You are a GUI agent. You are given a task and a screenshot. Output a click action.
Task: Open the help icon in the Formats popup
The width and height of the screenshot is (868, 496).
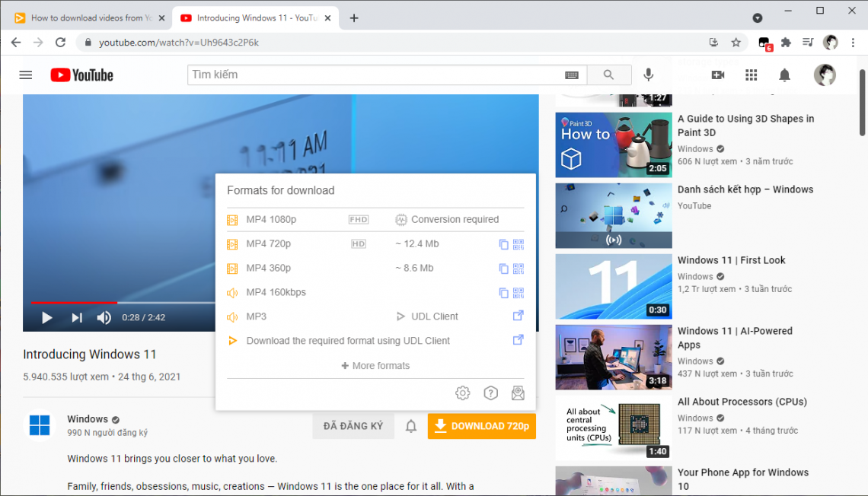pyautogui.click(x=490, y=393)
